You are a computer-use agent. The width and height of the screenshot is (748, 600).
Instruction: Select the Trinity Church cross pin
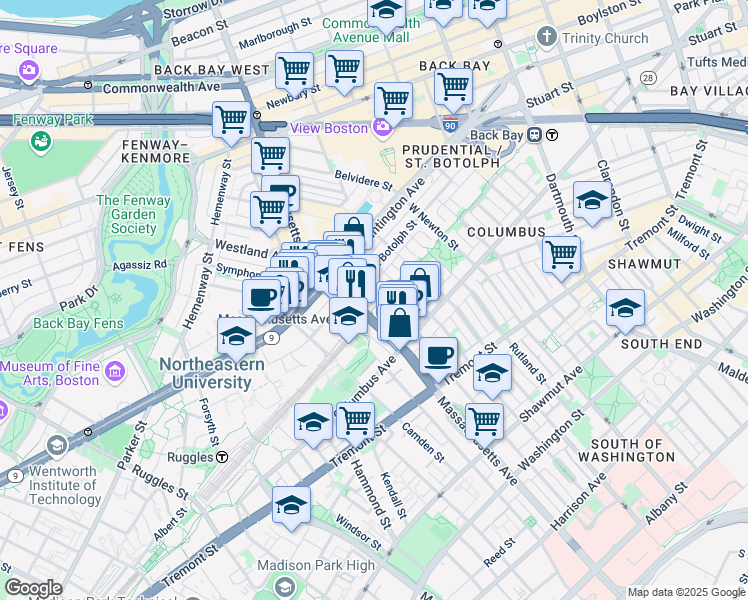[547, 37]
